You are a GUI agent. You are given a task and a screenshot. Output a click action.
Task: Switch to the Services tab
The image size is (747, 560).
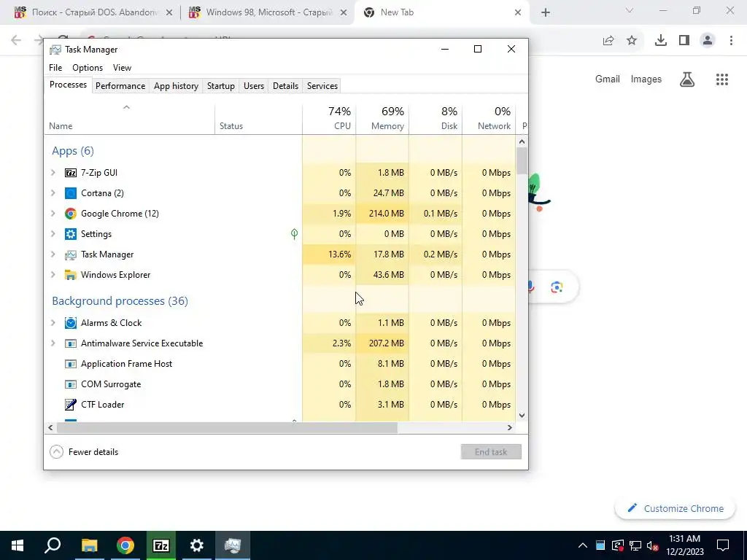tap(322, 86)
